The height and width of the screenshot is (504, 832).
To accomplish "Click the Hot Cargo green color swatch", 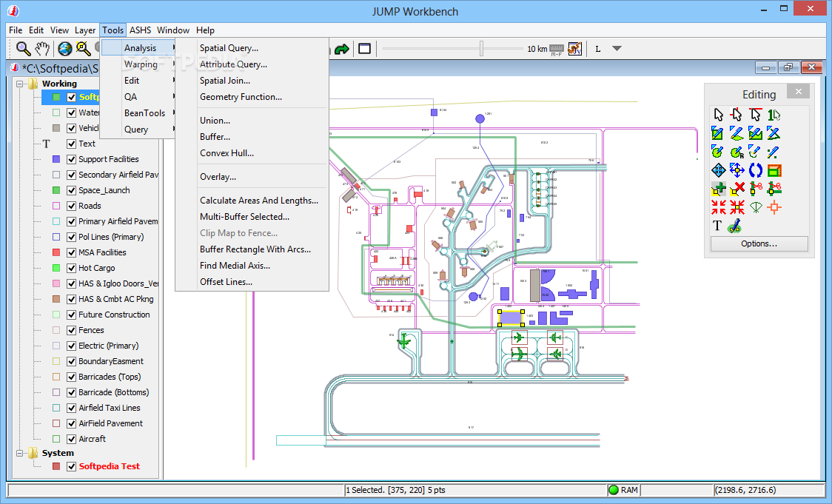I will tap(56, 268).
